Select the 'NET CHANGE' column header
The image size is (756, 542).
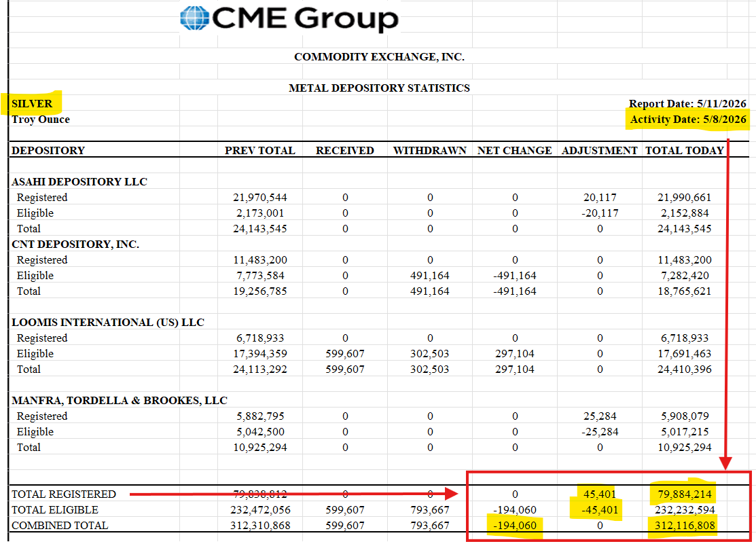pyautogui.click(x=514, y=151)
